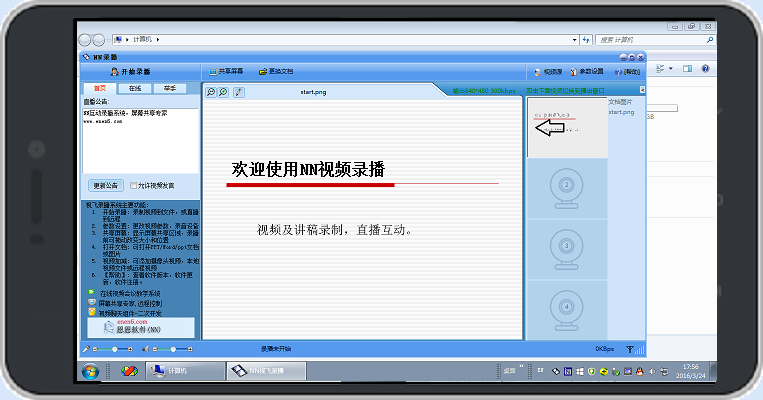This screenshot has height=400, width=763.
Task: Open 计算机 from the taskbar
Action: (x=185, y=371)
